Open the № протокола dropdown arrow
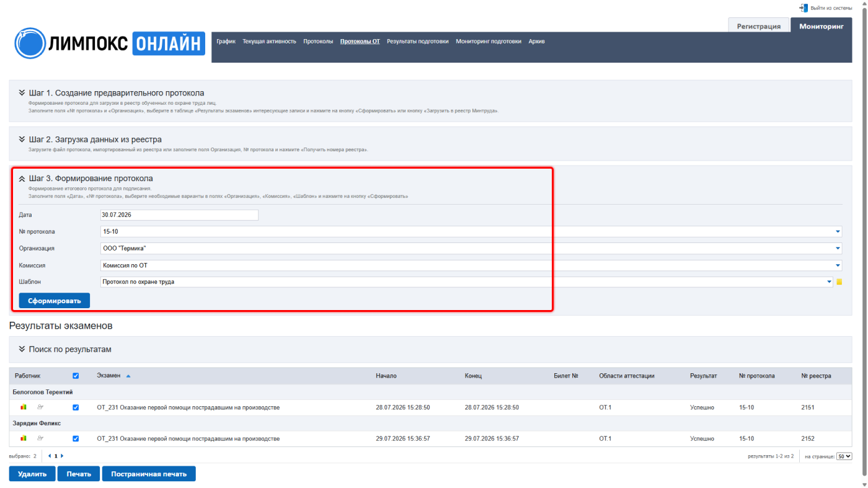The height and width of the screenshot is (488, 868). pos(839,232)
